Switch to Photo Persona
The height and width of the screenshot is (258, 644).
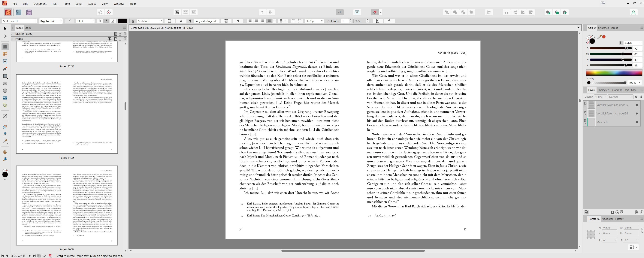click(29, 12)
